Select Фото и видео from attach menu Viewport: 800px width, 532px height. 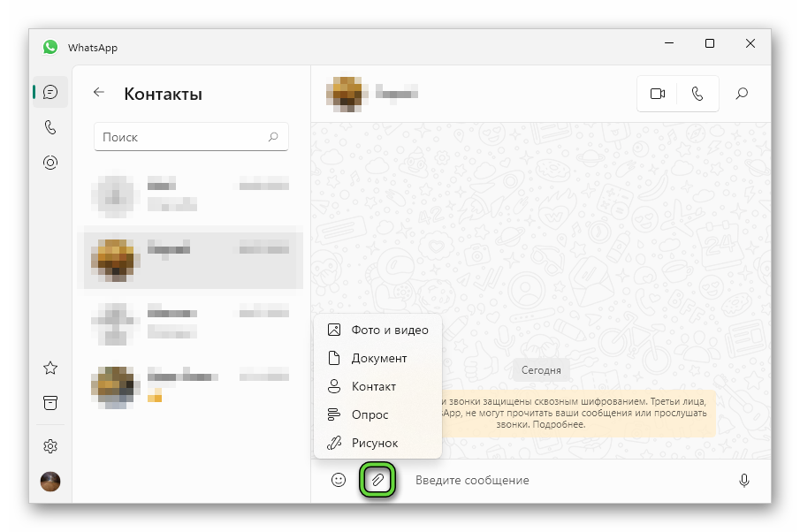click(377, 330)
